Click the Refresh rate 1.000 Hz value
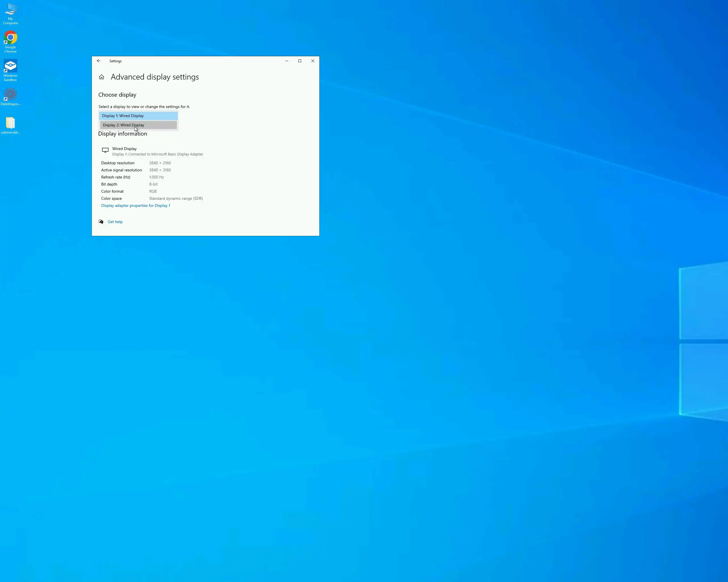 coord(156,177)
